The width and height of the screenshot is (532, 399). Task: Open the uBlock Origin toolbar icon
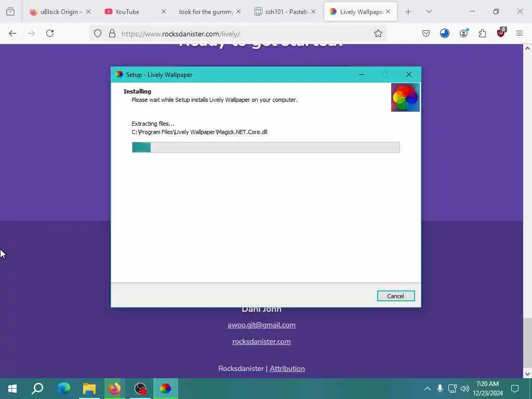(x=501, y=33)
